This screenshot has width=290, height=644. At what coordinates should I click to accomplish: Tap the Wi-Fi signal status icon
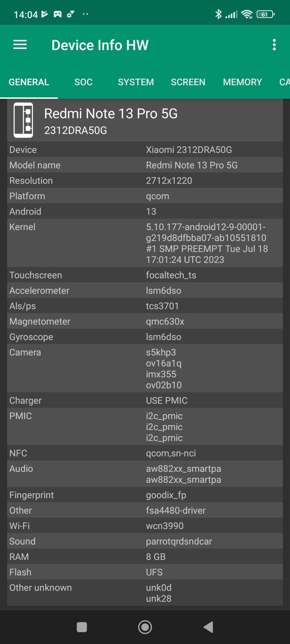pos(247,14)
